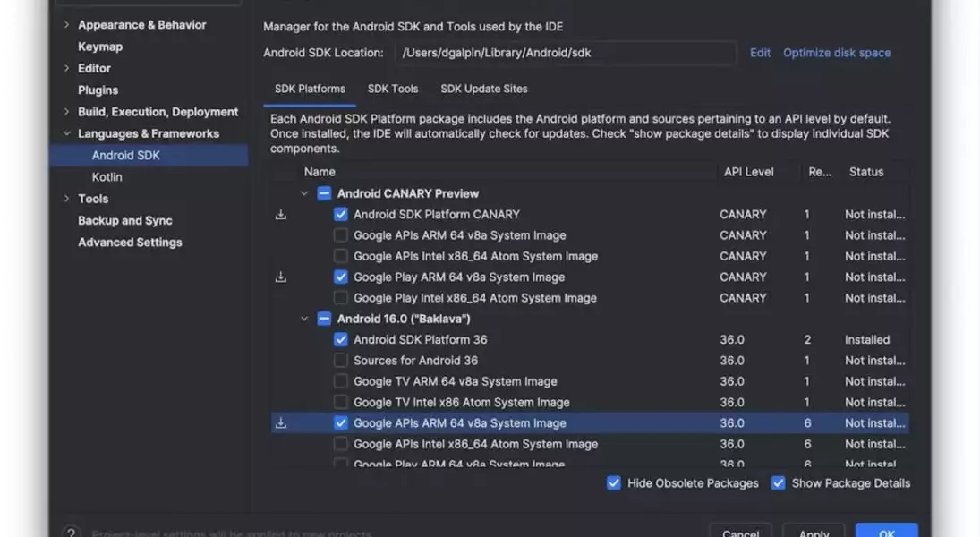
Task: Open the Plugins settings page
Action: (x=98, y=90)
